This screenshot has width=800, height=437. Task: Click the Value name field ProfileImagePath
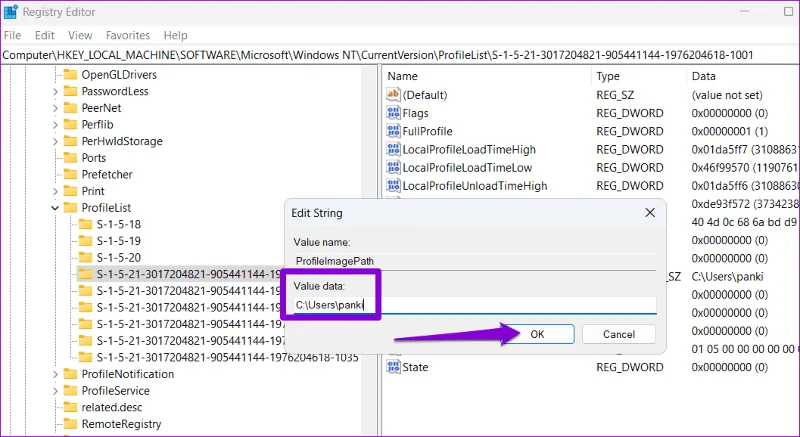474,261
